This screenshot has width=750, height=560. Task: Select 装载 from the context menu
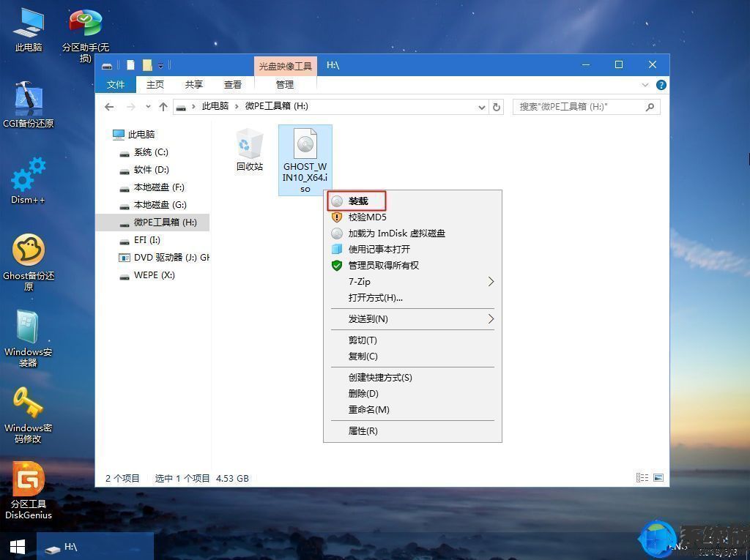pos(358,201)
